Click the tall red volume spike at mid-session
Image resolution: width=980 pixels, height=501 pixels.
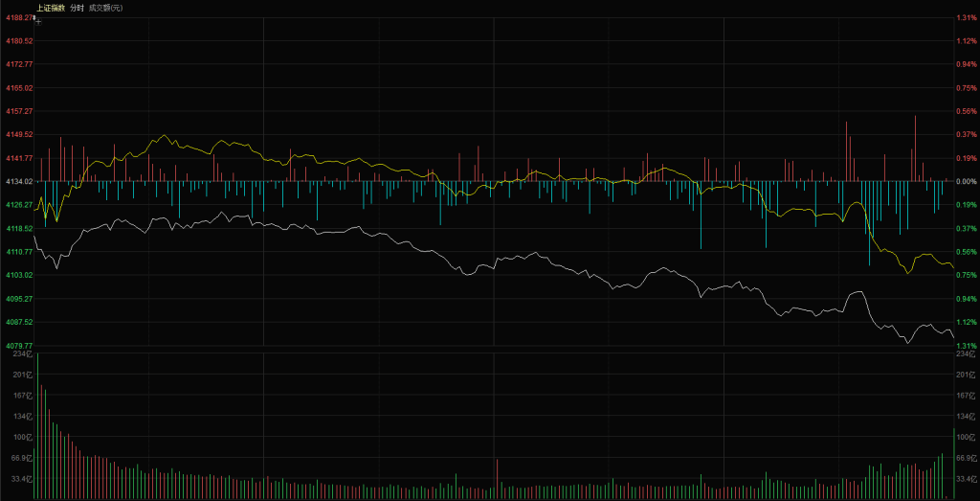tap(498, 478)
